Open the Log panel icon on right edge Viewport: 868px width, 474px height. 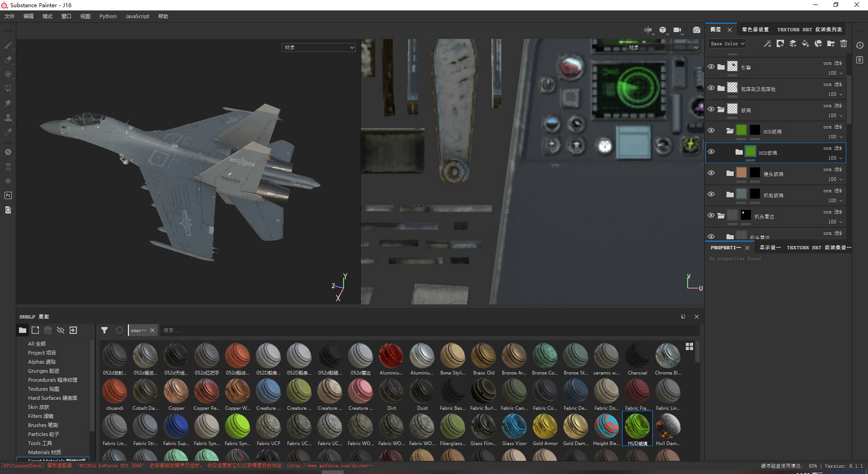860,60
